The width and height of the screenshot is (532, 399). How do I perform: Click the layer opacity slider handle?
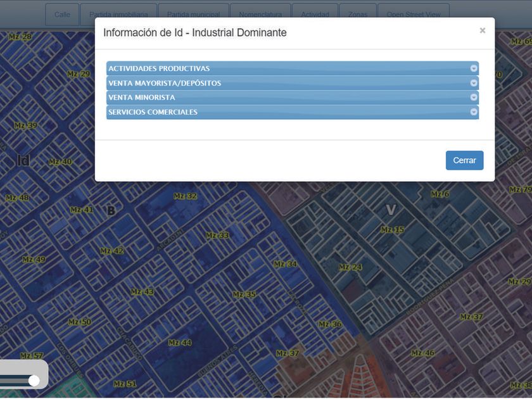tap(34, 380)
